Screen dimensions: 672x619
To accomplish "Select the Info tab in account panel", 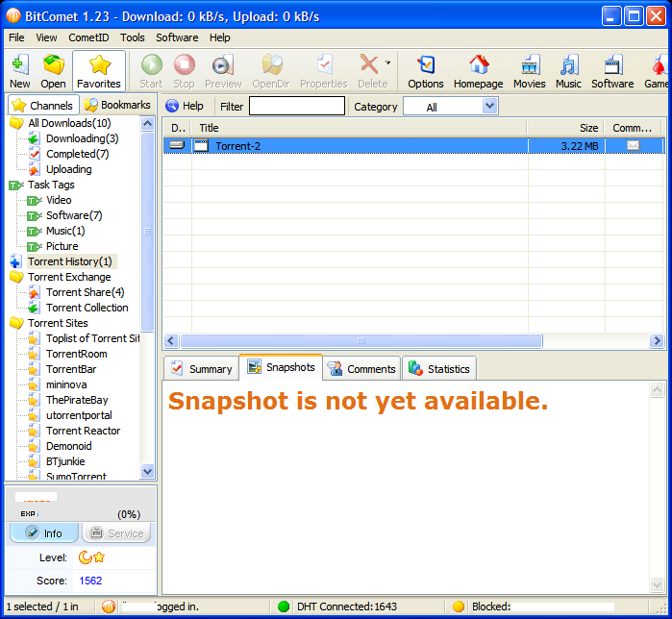I will (44, 533).
